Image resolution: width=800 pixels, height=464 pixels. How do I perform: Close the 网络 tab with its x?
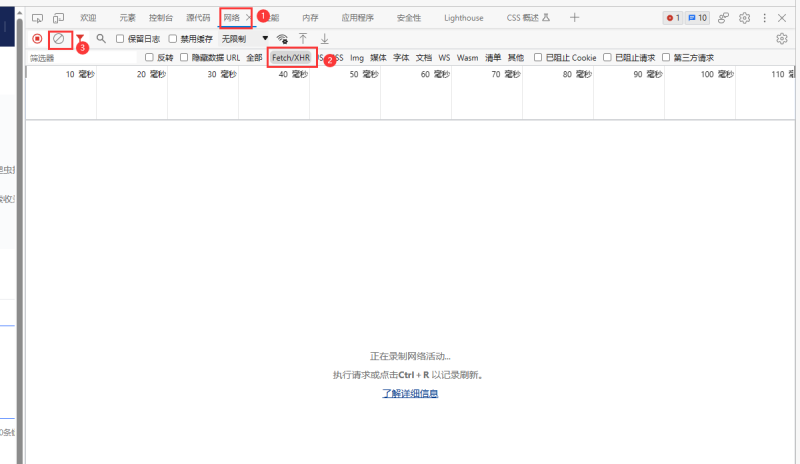click(248, 18)
